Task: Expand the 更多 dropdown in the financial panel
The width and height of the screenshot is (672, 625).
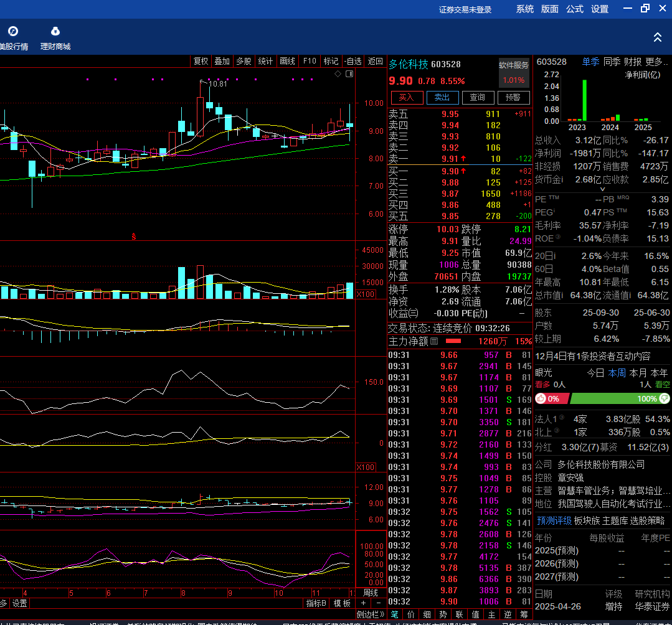Action: pos(656,62)
